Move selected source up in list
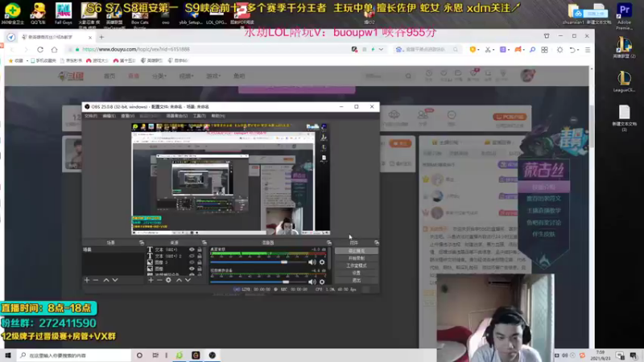 (x=179, y=280)
